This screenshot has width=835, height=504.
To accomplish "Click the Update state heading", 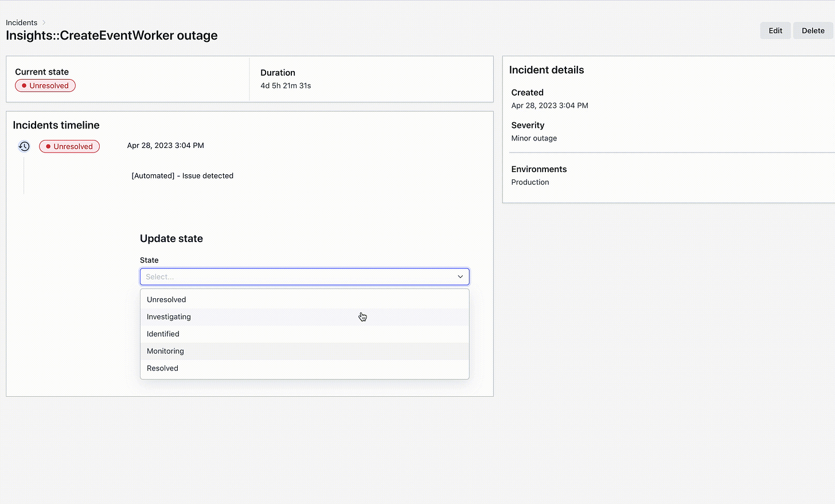I will [171, 239].
